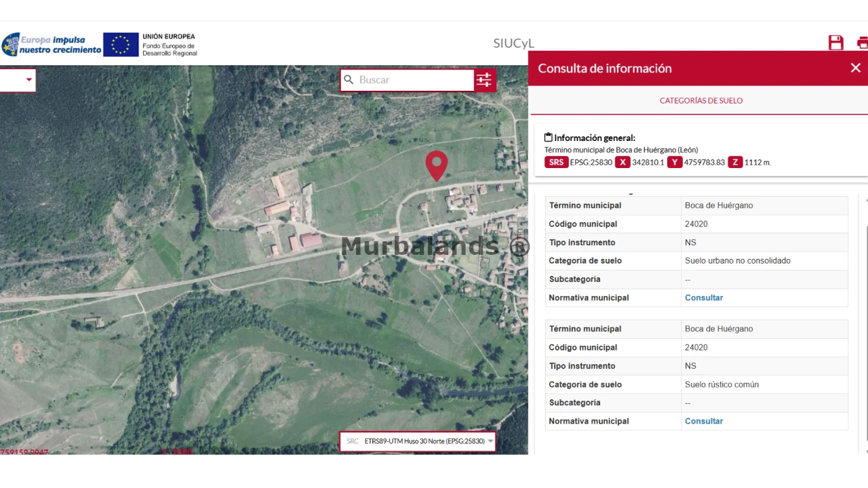Click the elevation value 1112 m.

[757, 163]
